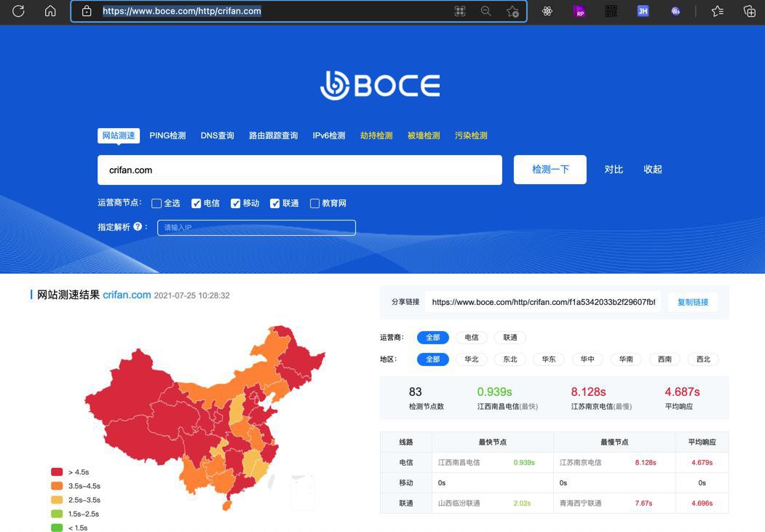Click the crifan.com domain input field
This screenshot has height=532, width=765.
click(300, 170)
